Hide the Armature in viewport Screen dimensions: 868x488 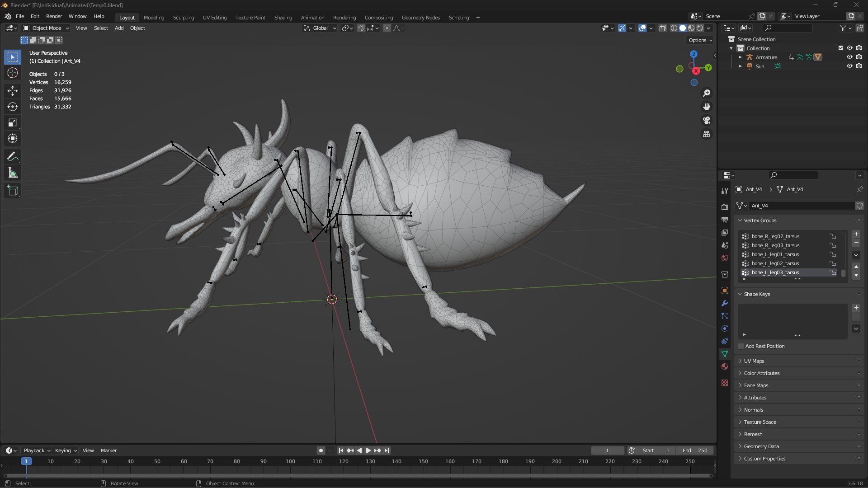(x=849, y=57)
